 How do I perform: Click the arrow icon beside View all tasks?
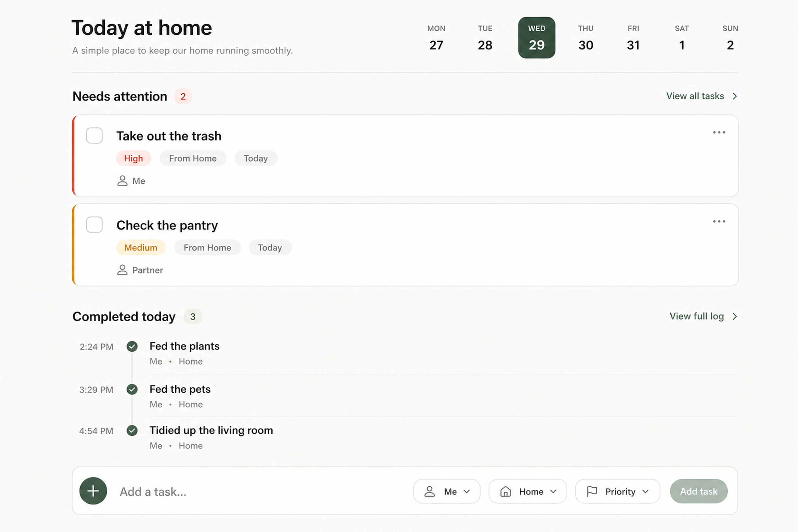735,96
